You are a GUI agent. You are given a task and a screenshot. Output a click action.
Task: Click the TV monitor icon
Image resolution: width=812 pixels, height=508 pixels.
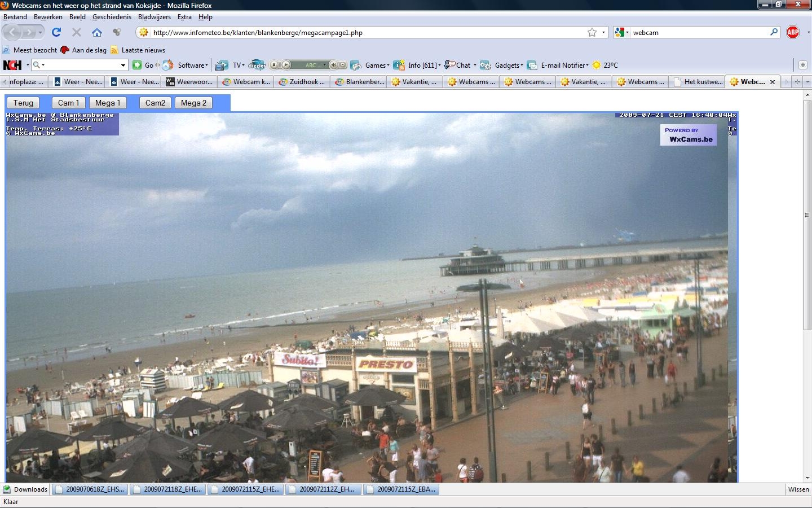coord(222,65)
